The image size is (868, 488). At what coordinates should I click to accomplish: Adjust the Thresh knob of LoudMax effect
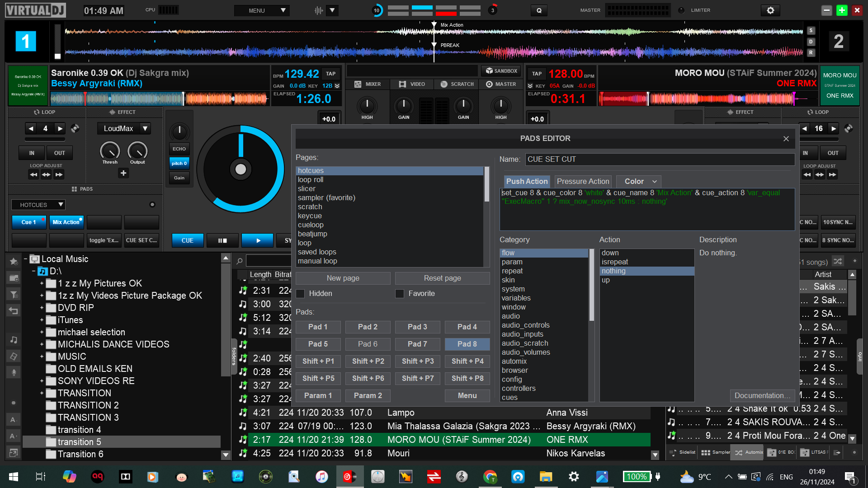pyautogui.click(x=110, y=151)
